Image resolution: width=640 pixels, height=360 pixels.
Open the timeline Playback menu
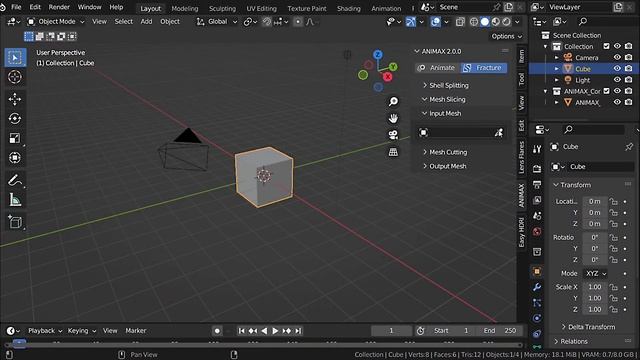coord(45,331)
